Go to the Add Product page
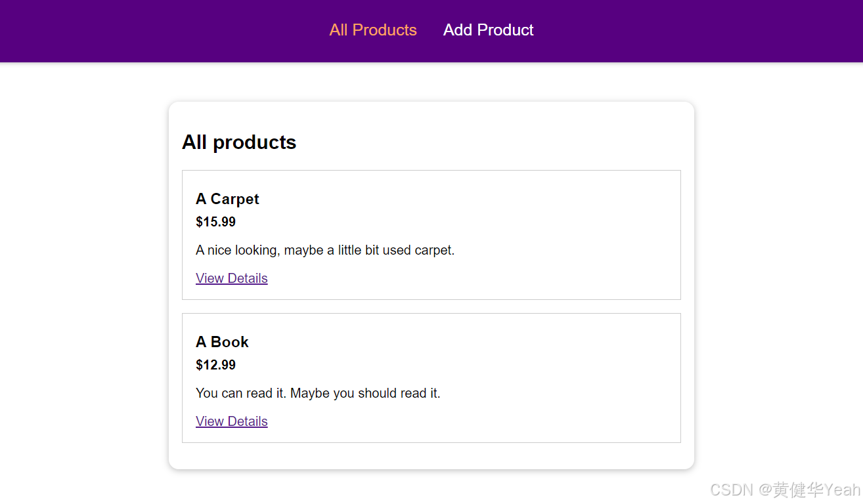 click(x=488, y=30)
